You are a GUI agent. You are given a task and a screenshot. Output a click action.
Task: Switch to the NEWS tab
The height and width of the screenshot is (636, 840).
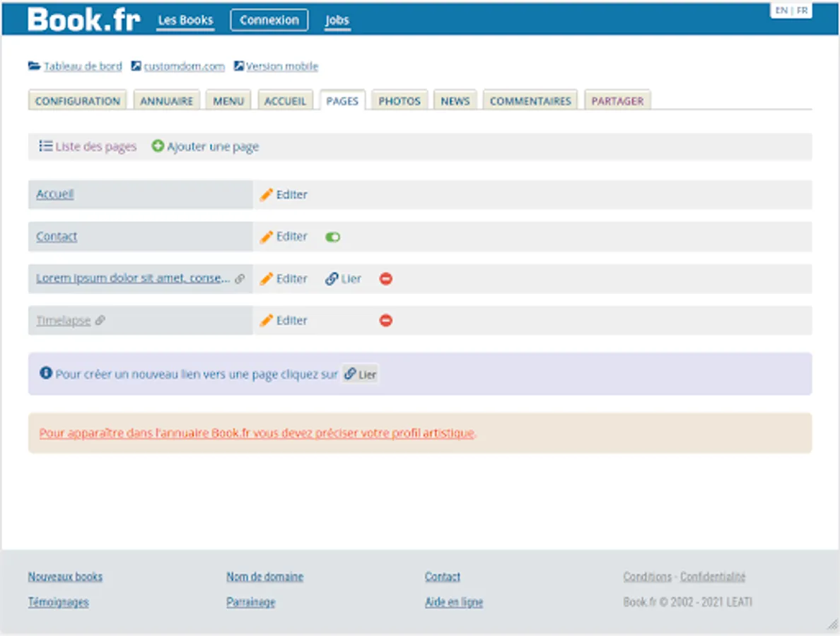[455, 100]
